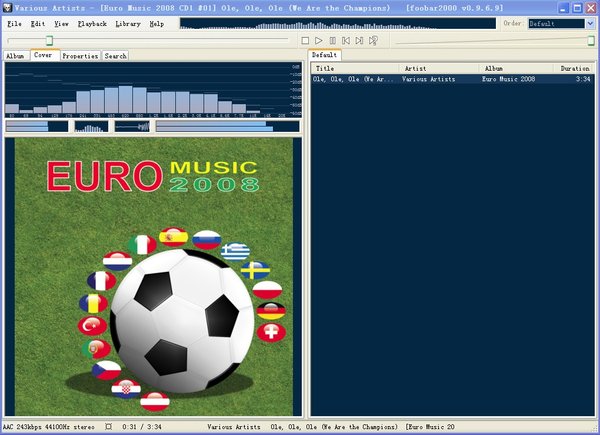Click "Various Artists" in the playlist row
Screen dimensions: 600x435
pos(428,79)
